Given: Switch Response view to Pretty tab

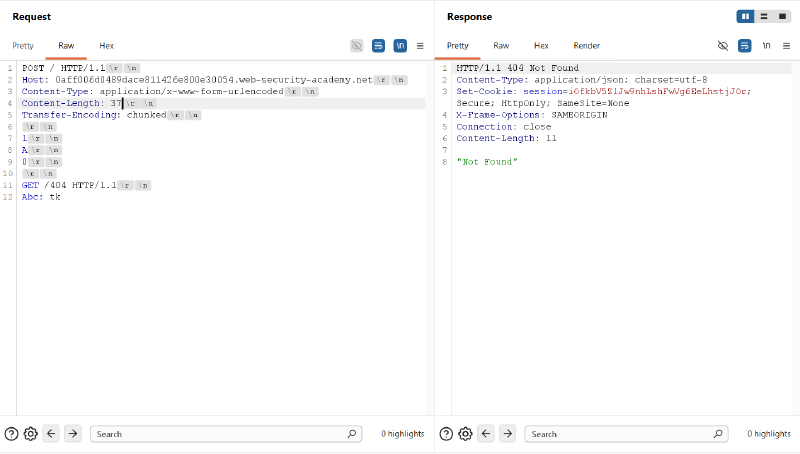Looking at the screenshot, I should tap(458, 46).
